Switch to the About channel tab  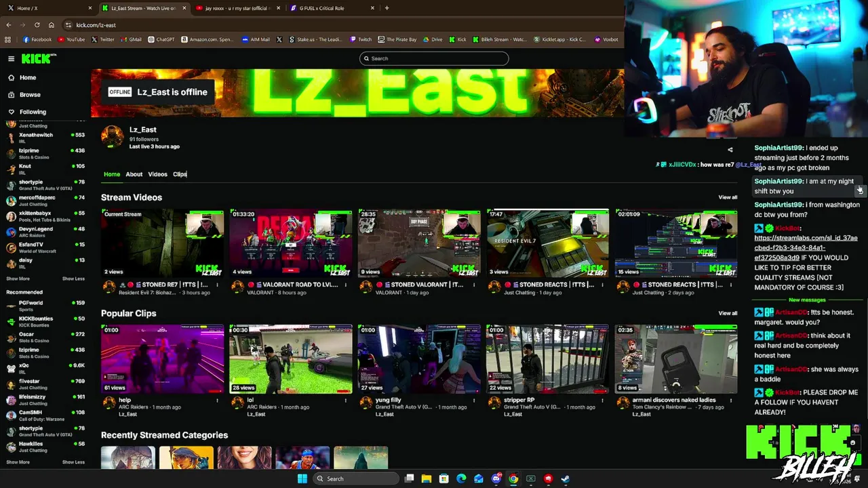click(x=134, y=174)
